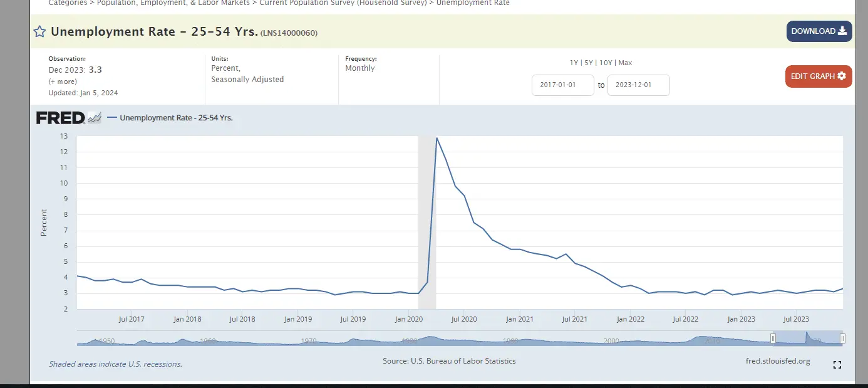Screen dimensions: 868x388
Task: Expand the (+ more) observations link
Action: coord(63,81)
